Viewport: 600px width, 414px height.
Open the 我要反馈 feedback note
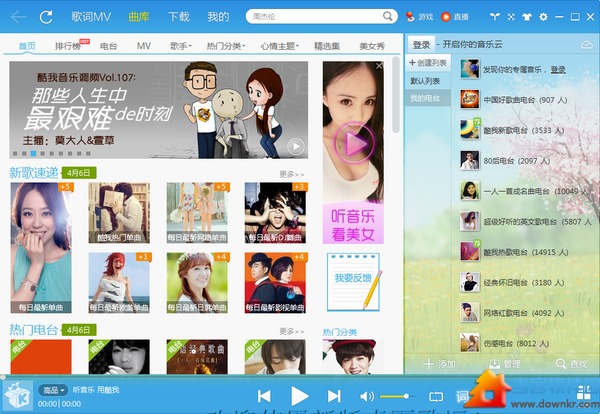(x=354, y=282)
